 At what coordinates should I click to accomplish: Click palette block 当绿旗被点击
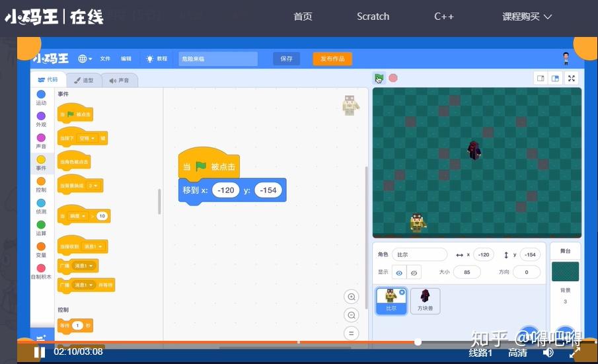pyautogui.click(x=75, y=113)
